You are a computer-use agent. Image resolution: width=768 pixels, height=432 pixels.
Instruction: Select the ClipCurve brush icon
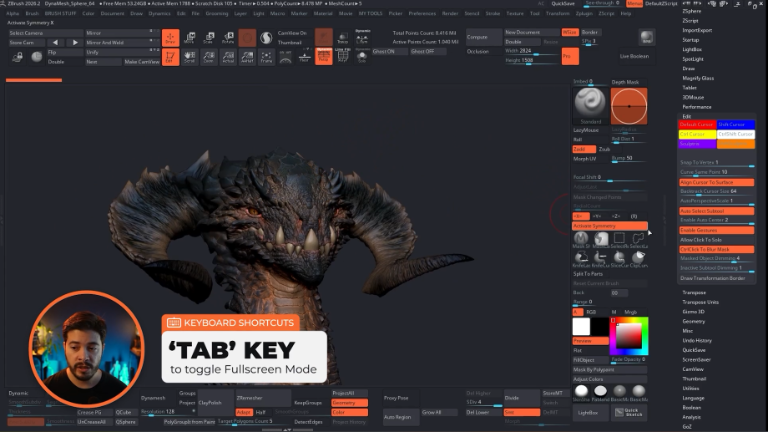[638, 259]
